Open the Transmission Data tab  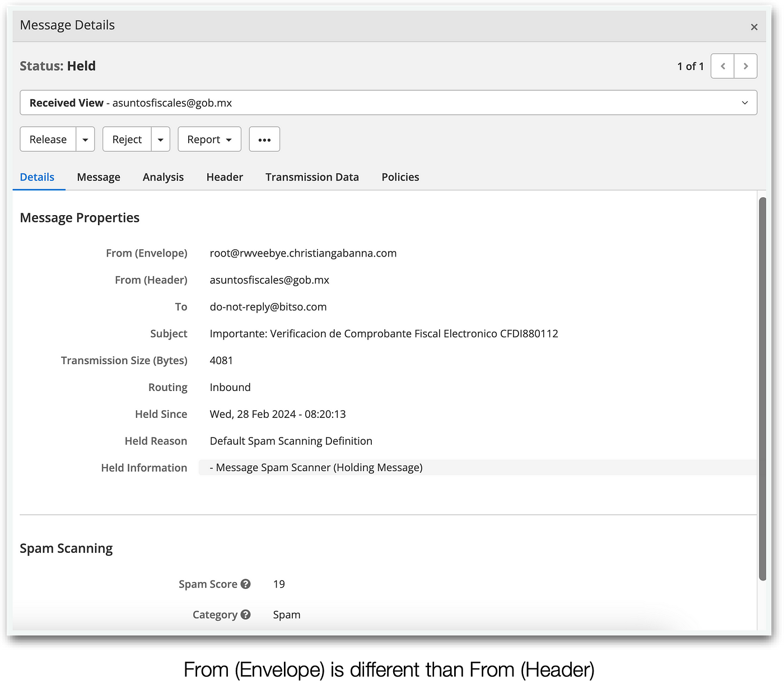tap(312, 177)
